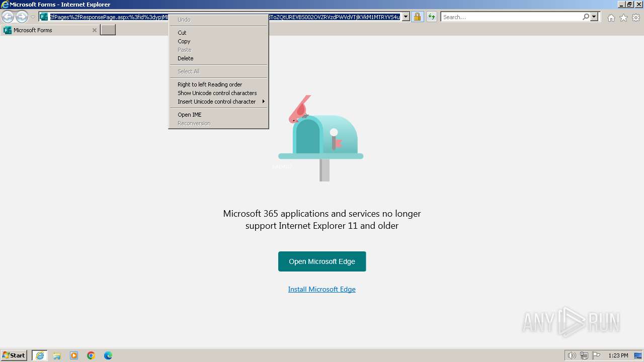
Task: Close the Microsoft Forms tab
Action: pyautogui.click(x=94, y=30)
